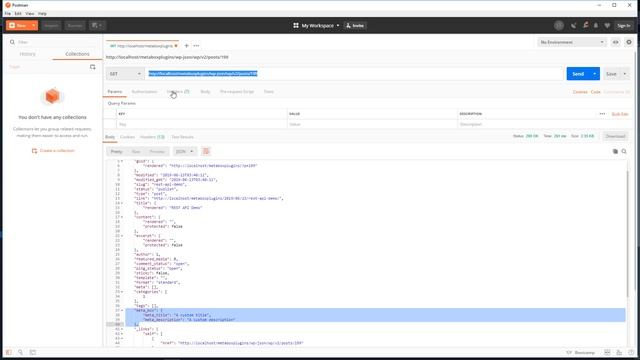This screenshot has width=640, height=360.
Task: Select the Test Results tab
Action: 182,137
